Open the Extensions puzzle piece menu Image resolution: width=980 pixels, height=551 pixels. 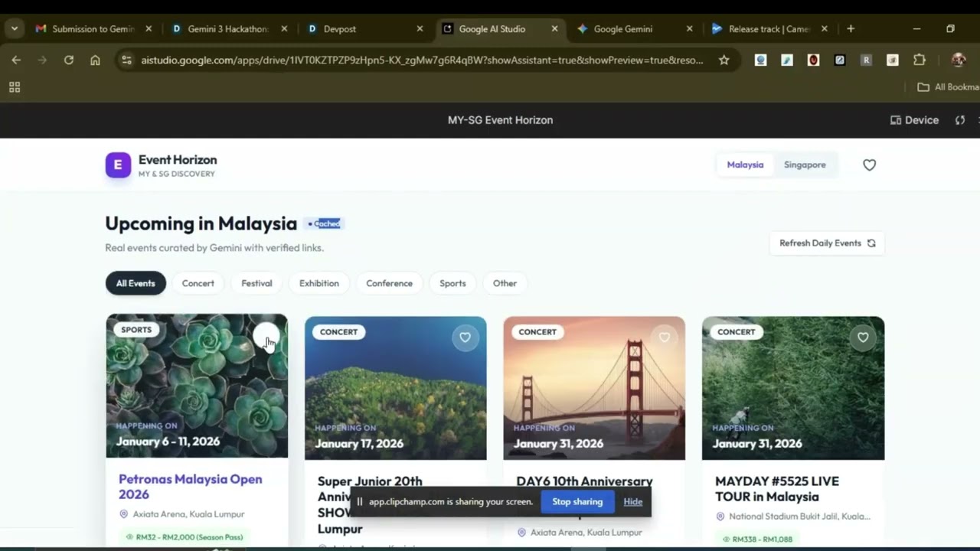click(x=920, y=60)
